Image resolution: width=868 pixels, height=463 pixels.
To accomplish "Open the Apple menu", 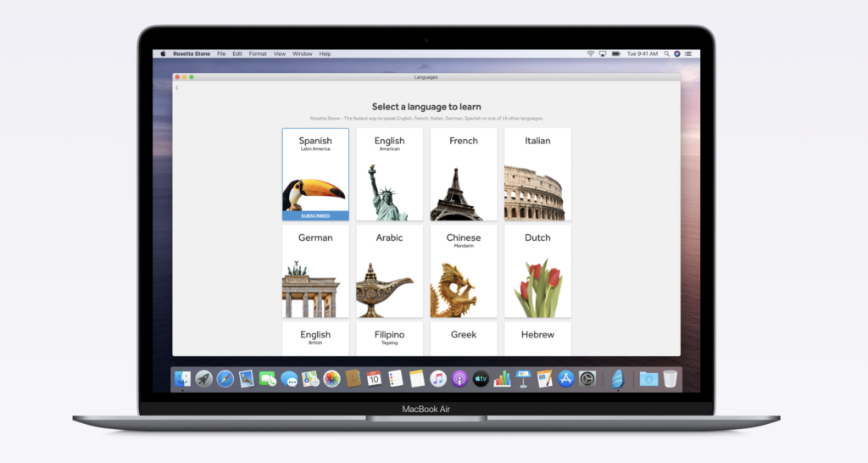I will (163, 53).
